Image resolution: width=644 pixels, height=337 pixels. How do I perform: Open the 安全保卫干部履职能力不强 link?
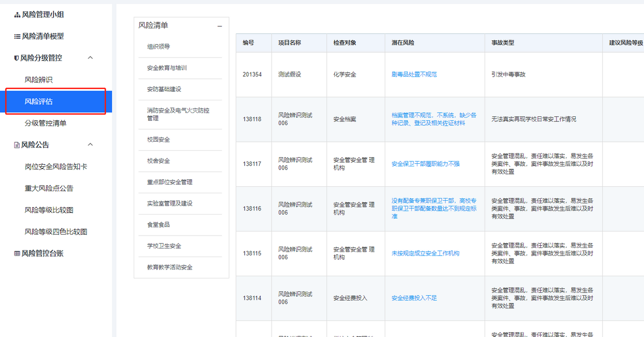click(426, 164)
